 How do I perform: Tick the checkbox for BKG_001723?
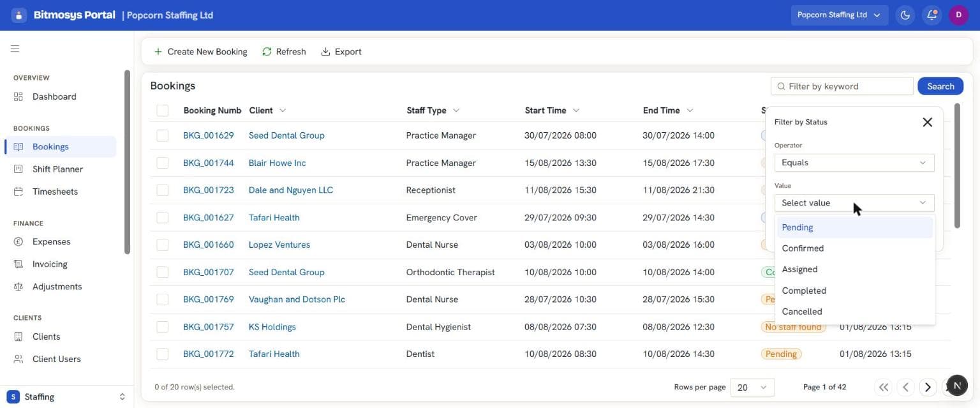pos(163,190)
